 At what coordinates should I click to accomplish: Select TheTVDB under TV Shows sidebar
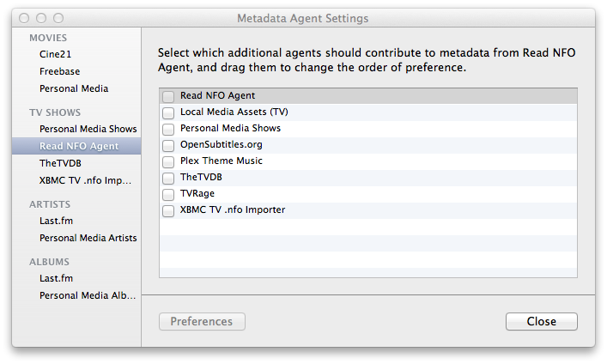click(60, 162)
